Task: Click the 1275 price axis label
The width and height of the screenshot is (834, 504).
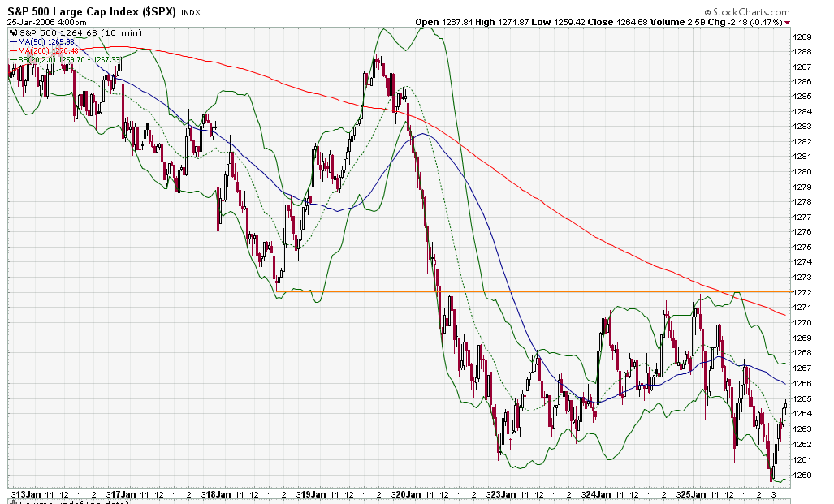Action: coord(802,247)
